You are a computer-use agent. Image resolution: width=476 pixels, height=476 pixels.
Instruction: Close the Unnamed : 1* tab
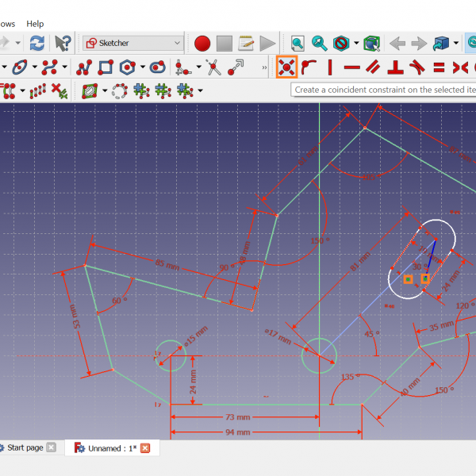(x=145, y=448)
